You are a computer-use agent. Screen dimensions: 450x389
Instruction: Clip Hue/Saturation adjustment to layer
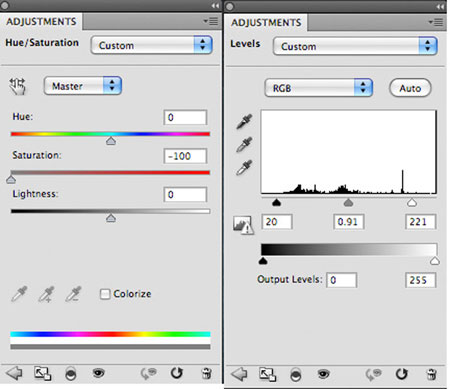(x=71, y=374)
